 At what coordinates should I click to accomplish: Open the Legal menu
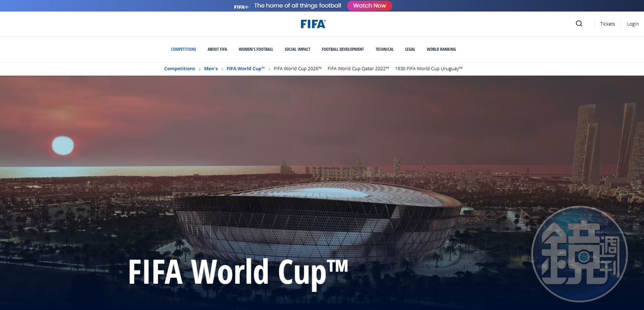410,50
